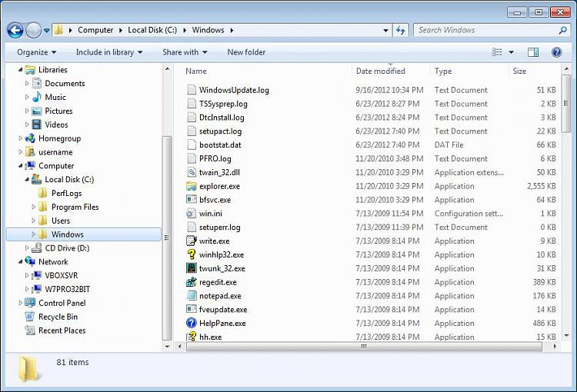
Task: Open the address bar history dropdown
Action: (x=385, y=30)
